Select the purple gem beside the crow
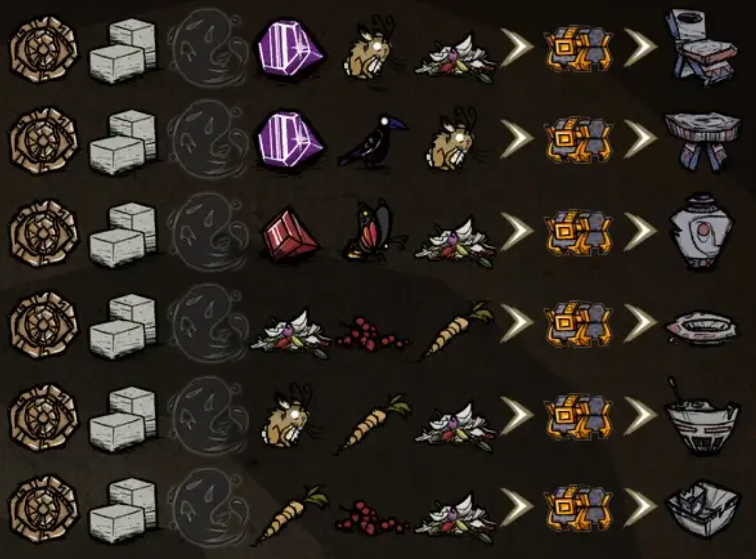756x559 pixels. point(290,140)
